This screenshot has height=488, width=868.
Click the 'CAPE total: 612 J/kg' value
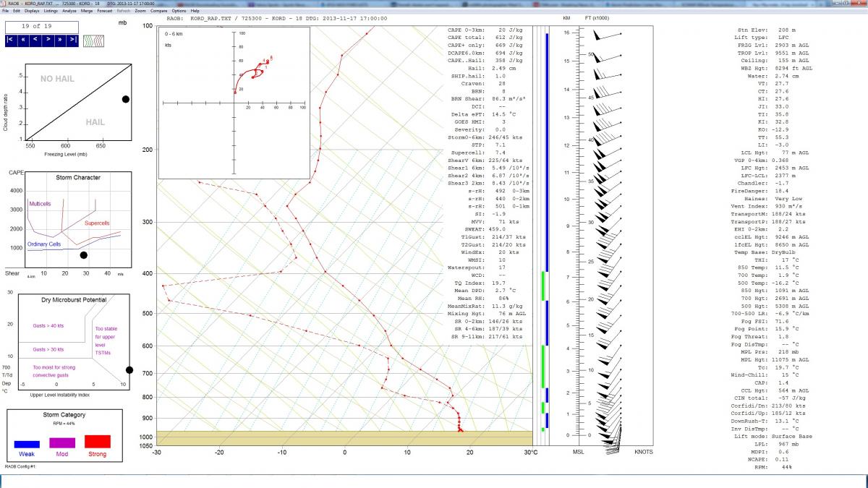coord(485,38)
